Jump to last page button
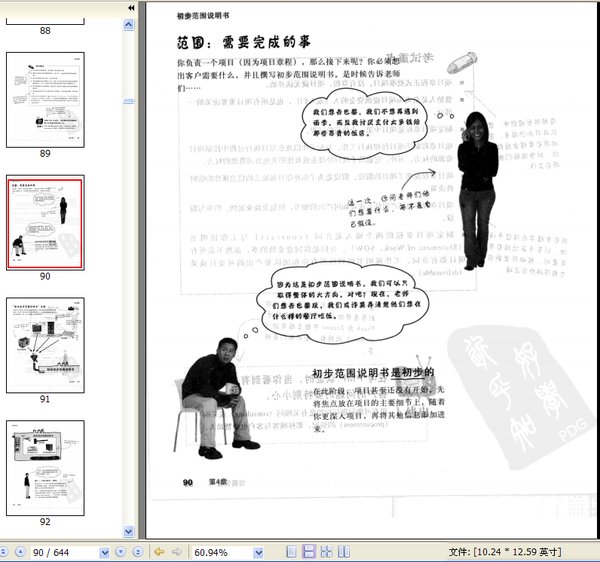 137,552
